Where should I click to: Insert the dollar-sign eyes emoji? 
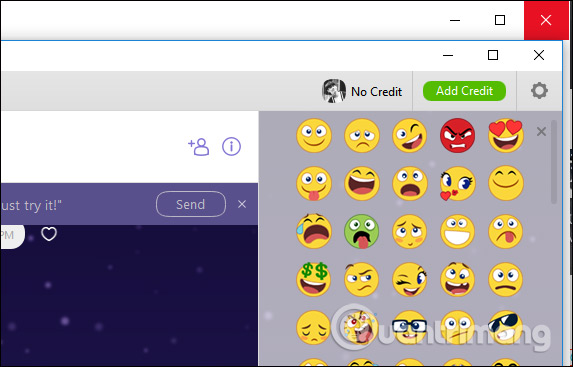pyautogui.click(x=314, y=279)
